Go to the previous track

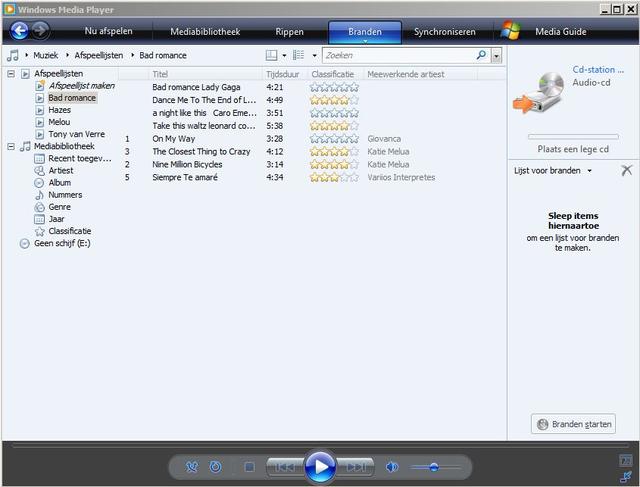click(284, 467)
